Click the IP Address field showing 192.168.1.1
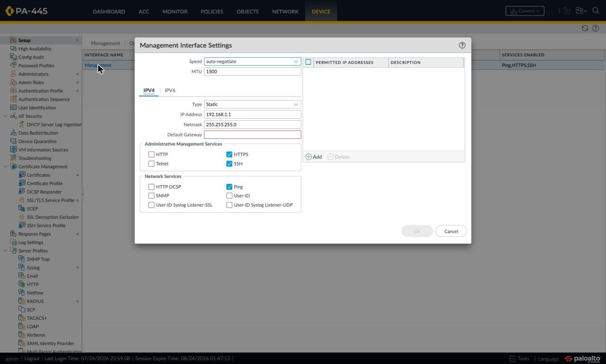This screenshot has height=364, width=606. click(x=253, y=114)
